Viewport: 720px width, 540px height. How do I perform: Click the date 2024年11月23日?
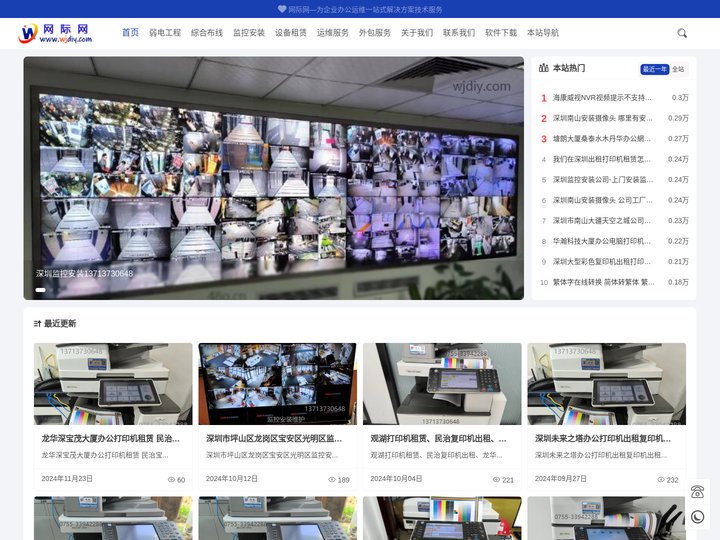pyautogui.click(x=67, y=478)
